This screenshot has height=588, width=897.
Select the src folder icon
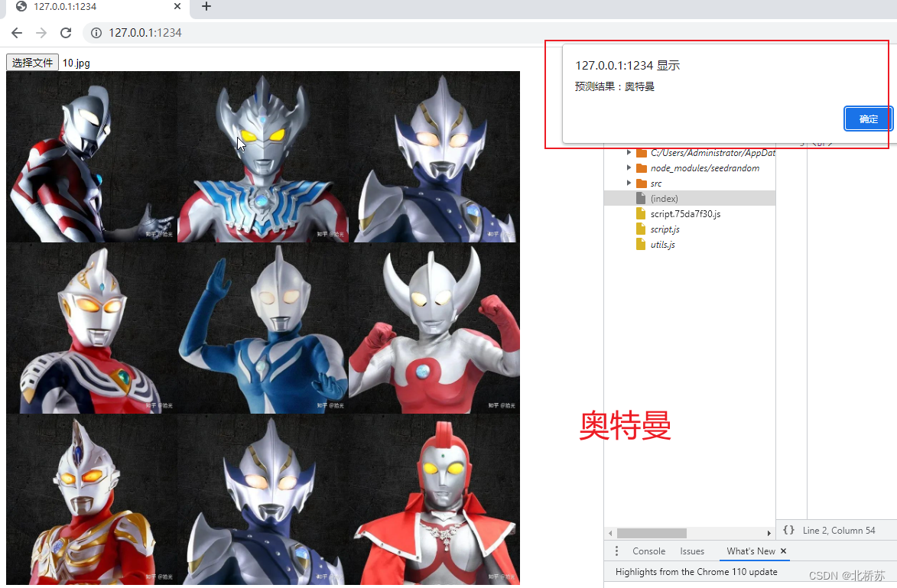pos(642,184)
